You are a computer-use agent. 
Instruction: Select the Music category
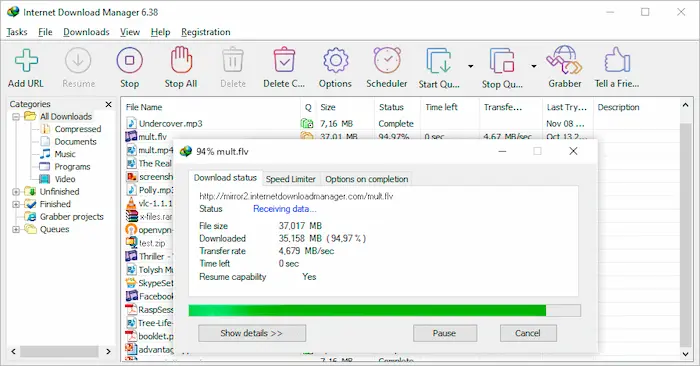[65, 154]
